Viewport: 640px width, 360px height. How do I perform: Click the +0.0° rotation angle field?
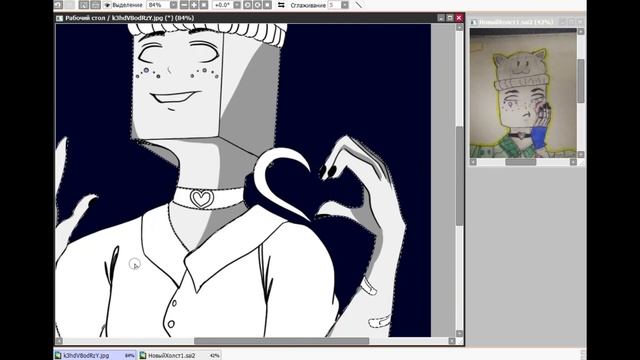point(222,5)
